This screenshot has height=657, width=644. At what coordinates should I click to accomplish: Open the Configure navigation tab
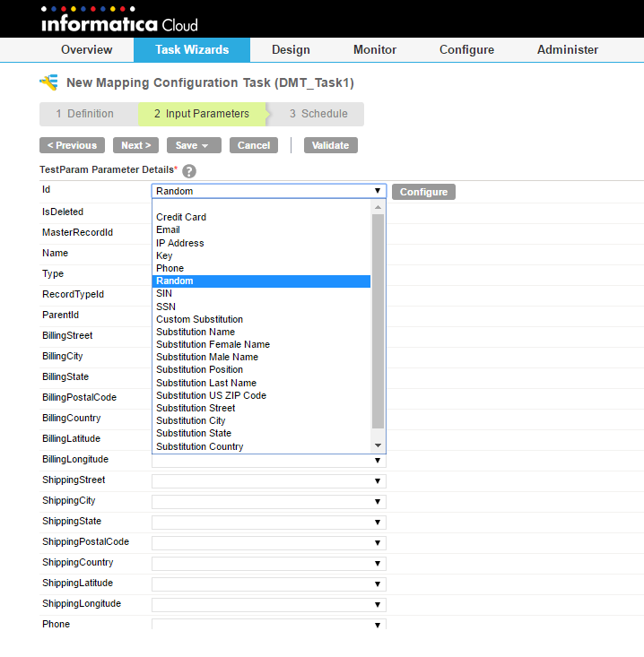click(466, 49)
